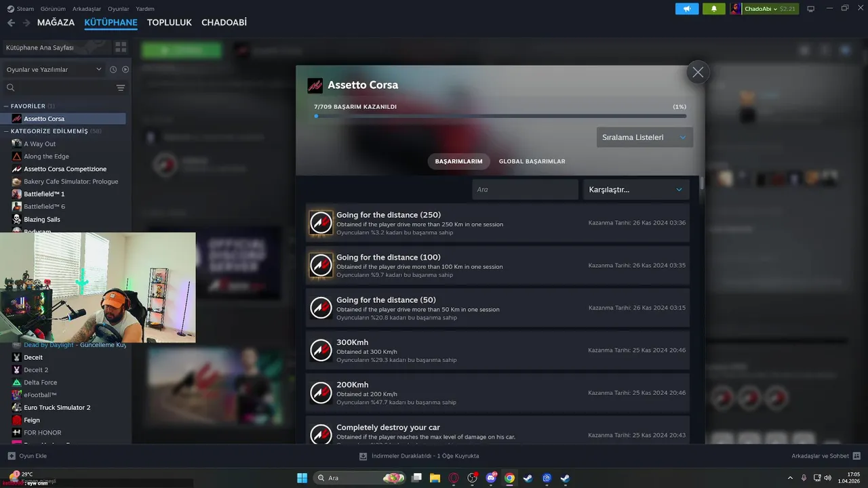This screenshot has height=488, width=868.
Task: Select Battlefield™ 6 in library
Action: pos(44,207)
